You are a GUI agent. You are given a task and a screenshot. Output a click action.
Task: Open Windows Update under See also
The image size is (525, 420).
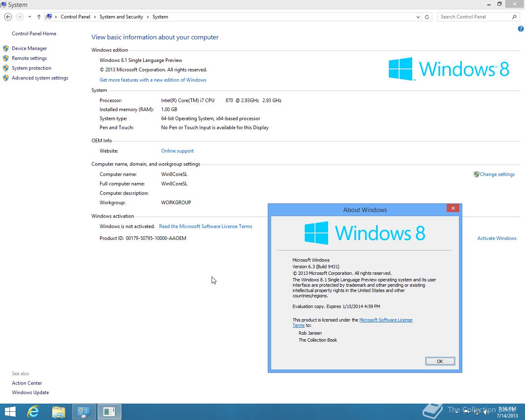coord(30,393)
